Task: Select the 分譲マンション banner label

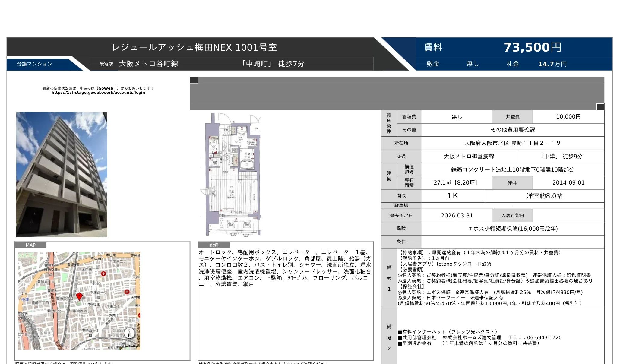Action: [34, 64]
